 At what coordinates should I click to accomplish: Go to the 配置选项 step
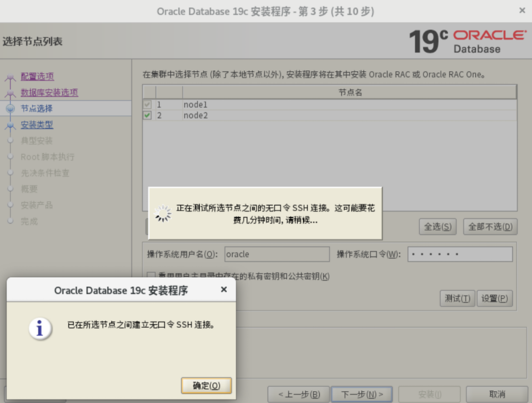click(x=37, y=76)
